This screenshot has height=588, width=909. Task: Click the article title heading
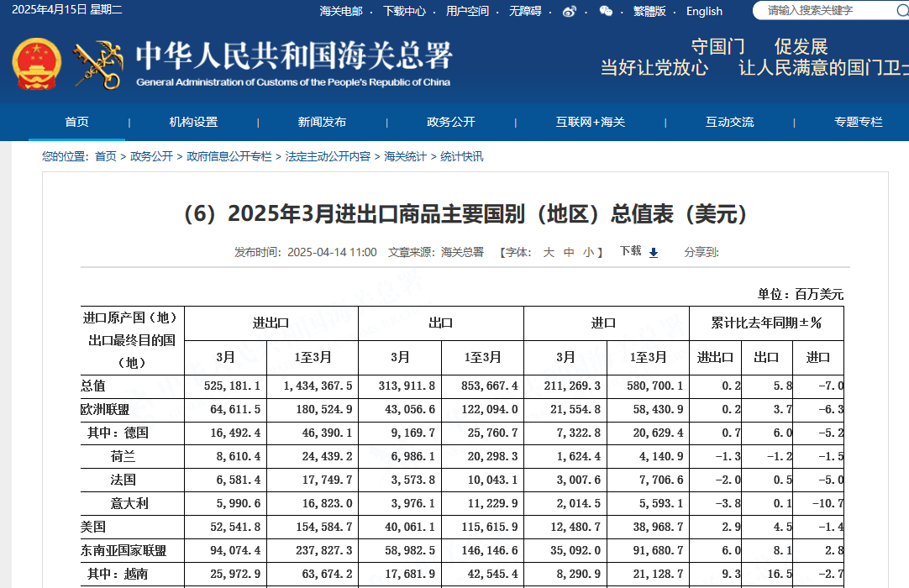(465, 214)
